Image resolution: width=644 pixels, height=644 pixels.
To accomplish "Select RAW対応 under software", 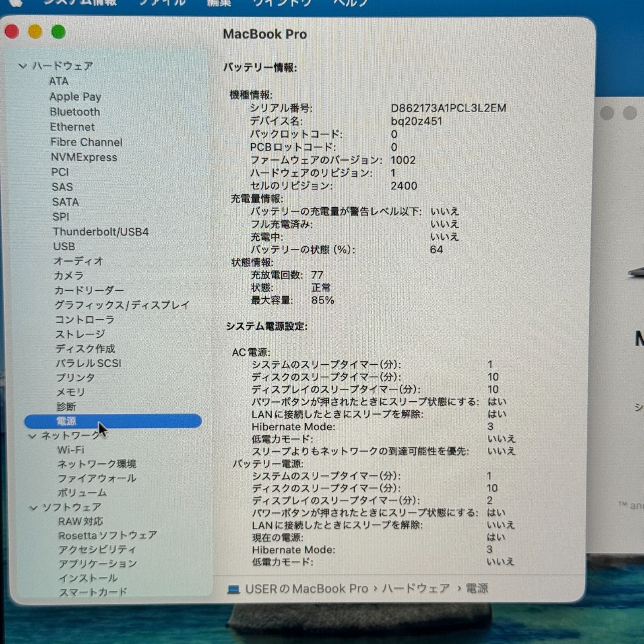I will pyautogui.click(x=81, y=522).
